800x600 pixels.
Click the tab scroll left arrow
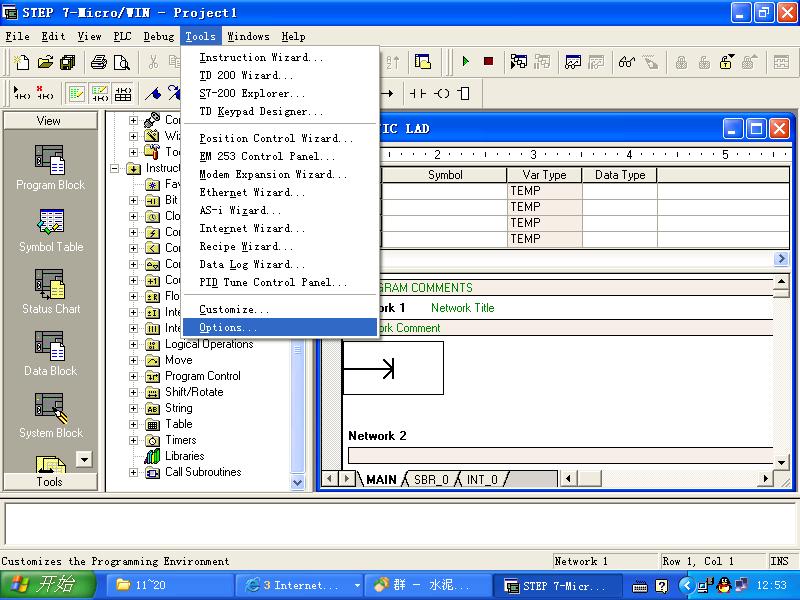pyautogui.click(x=330, y=479)
